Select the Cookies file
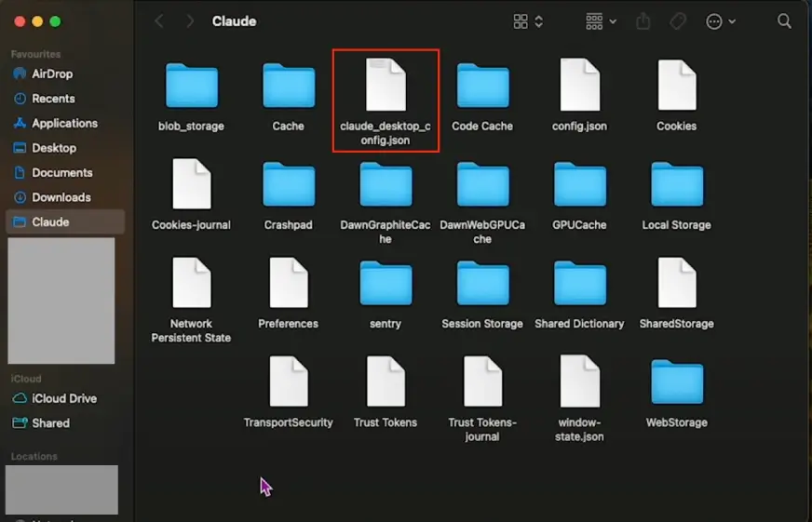Screen dimensions: 812x522 pos(676,86)
